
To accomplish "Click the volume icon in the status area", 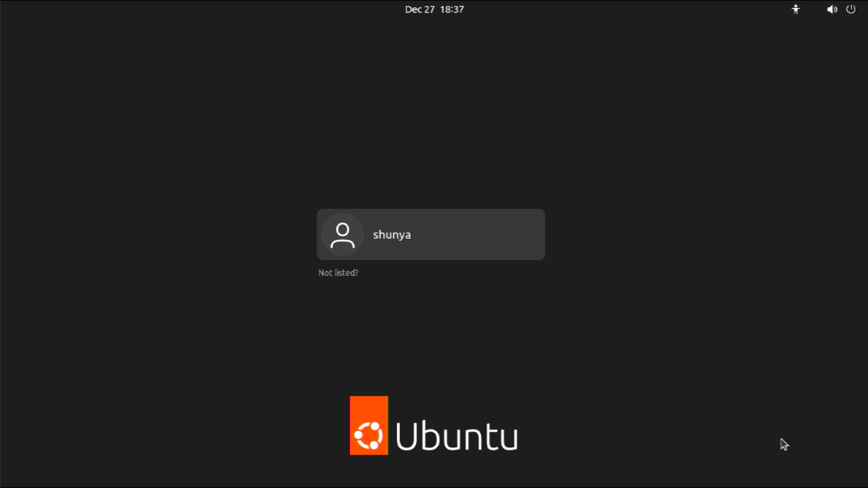I will coord(832,9).
